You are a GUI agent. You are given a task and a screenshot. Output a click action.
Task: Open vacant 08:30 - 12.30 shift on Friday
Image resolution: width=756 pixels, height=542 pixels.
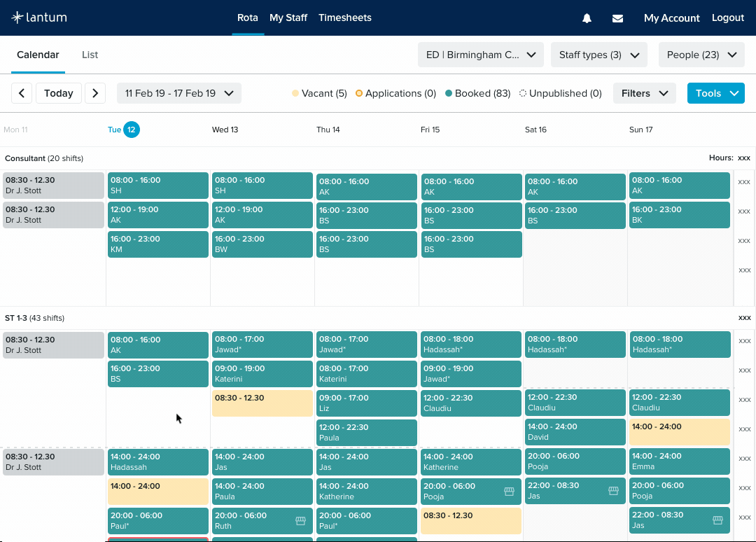tap(471, 521)
